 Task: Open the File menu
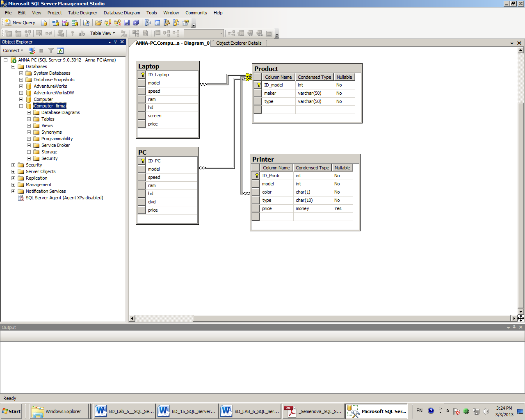pyautogui.click(x=8, y=13)
